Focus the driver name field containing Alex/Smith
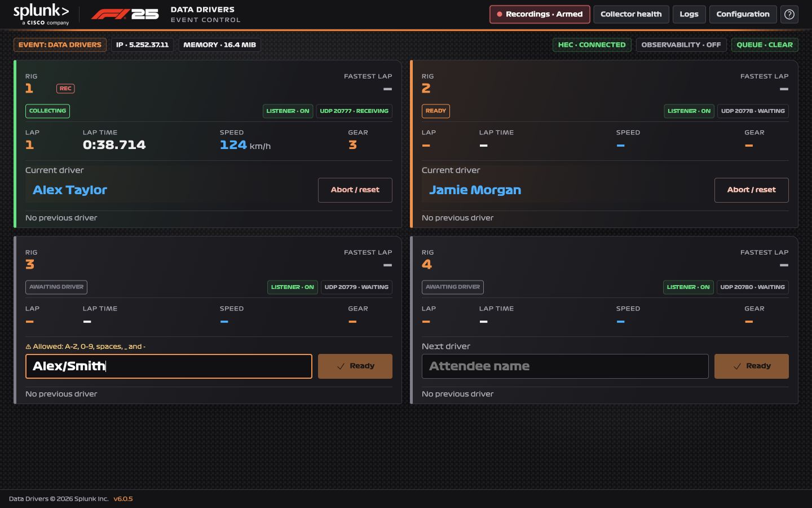Image resolution: width=812 pixels, height=508 pixels. point(169,366)
